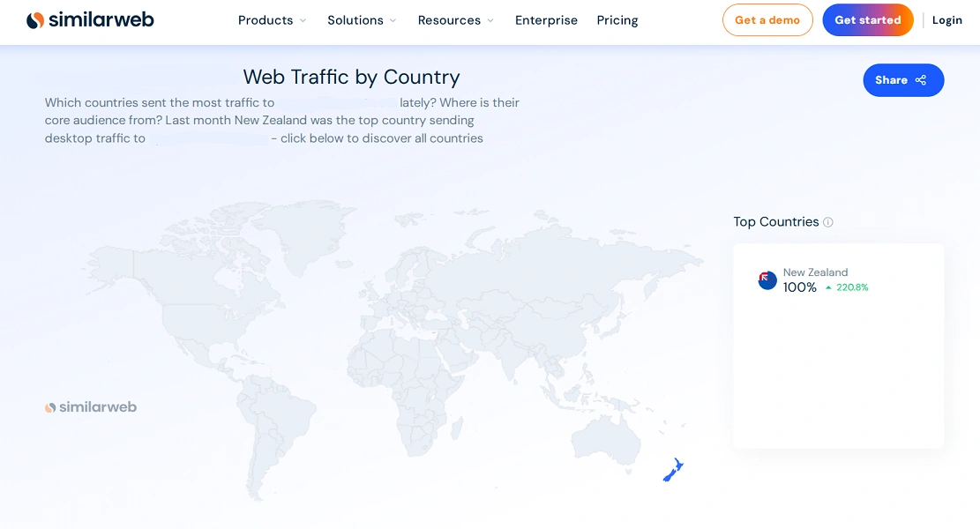Click the Top Countries info icon
The width and height of the screenshot is (980, 529).
[828, 222]
